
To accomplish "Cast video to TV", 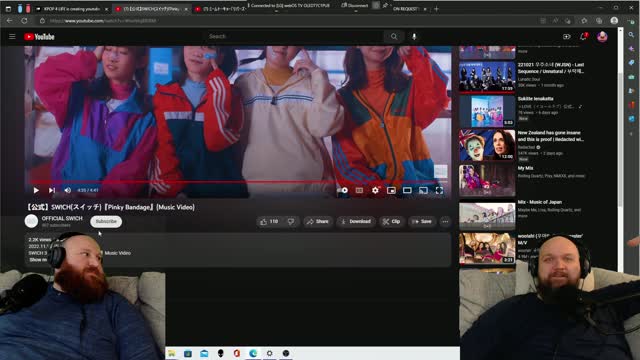I will [x=423, y=190].
